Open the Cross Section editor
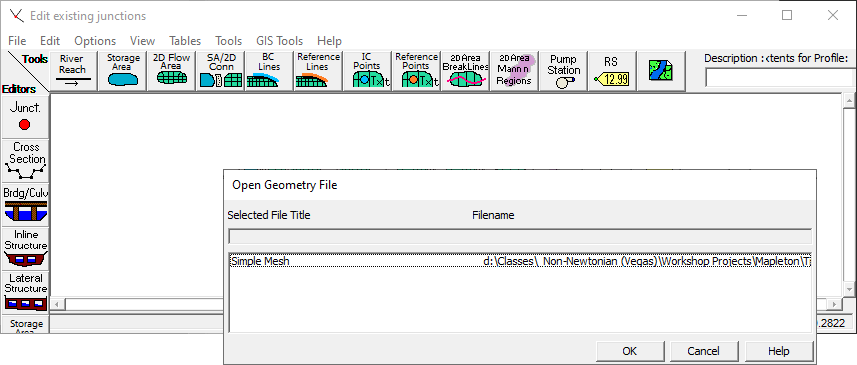The width and height of the screenshot is (857, 365). pyautogui.click(x=25, y=161)
